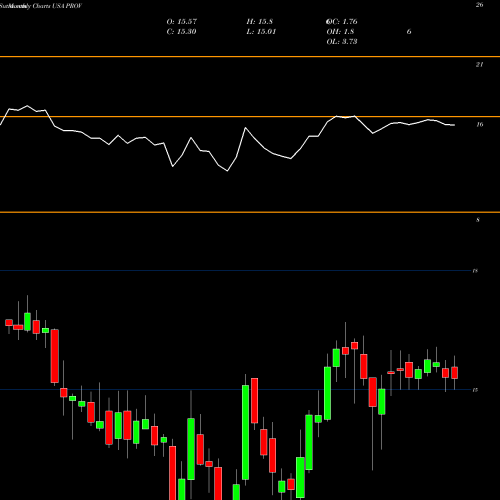
Task: Click the '8' axis label
Action: pyautogui.click(x=478, y=220)
